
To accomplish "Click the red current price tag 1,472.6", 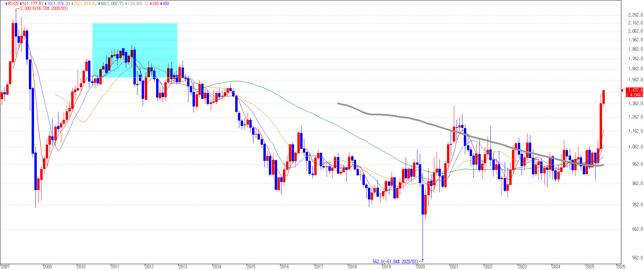I will 634,92.
